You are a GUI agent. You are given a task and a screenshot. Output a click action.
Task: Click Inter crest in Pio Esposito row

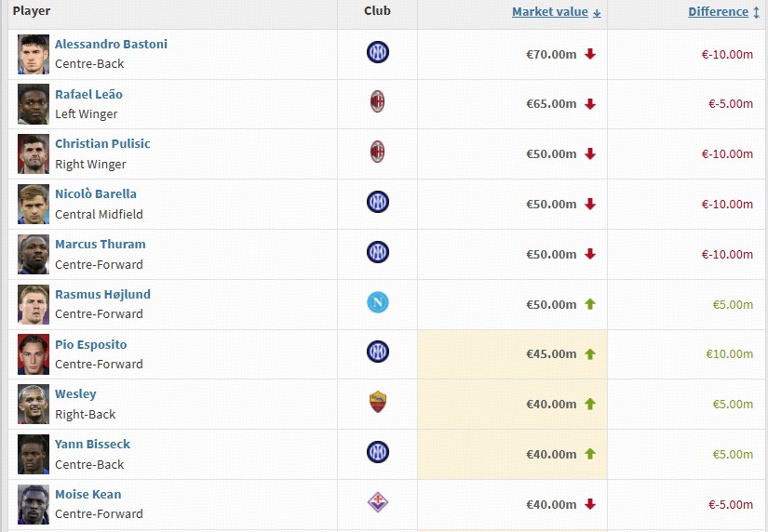378,352
